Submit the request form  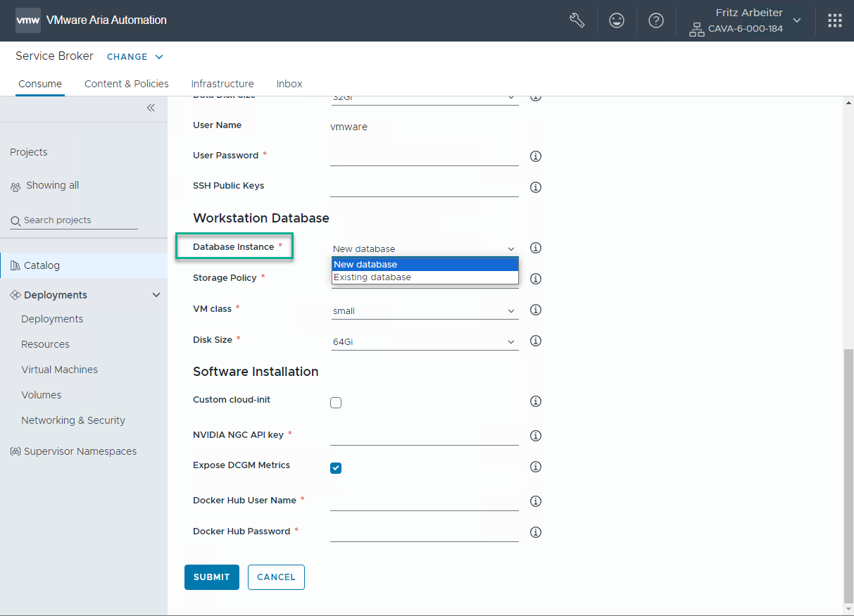tap(212, 577)
